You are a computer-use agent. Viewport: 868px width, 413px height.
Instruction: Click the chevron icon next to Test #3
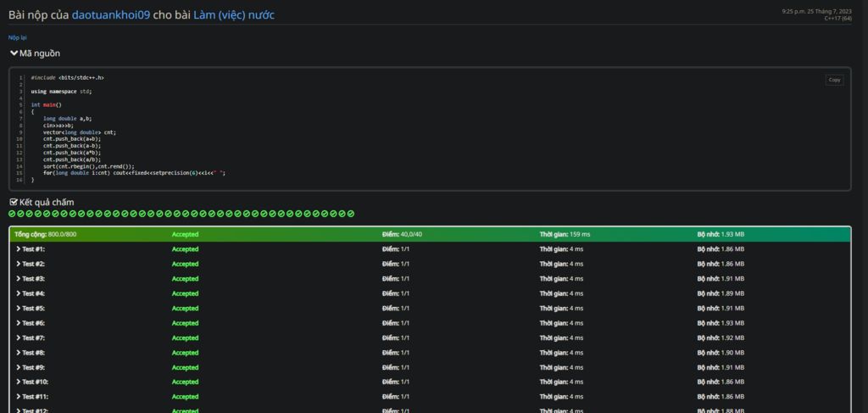(18, 279)
